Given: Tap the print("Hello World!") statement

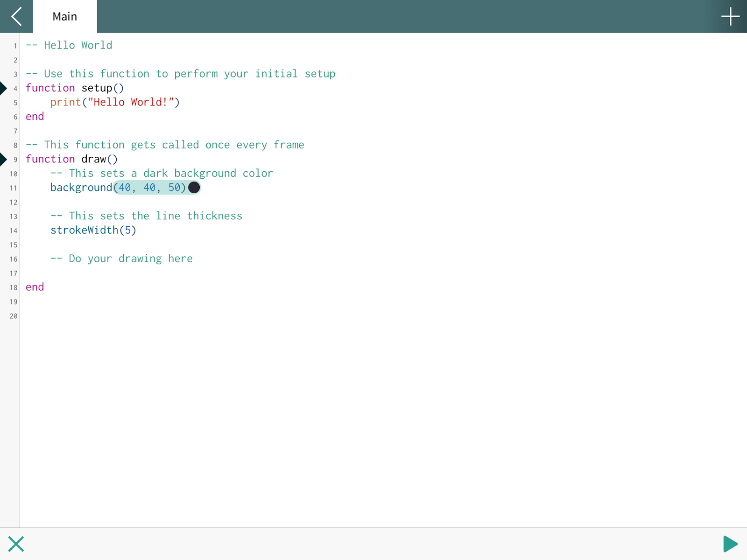Looking at the screenshot, I should tap(115, 102).
